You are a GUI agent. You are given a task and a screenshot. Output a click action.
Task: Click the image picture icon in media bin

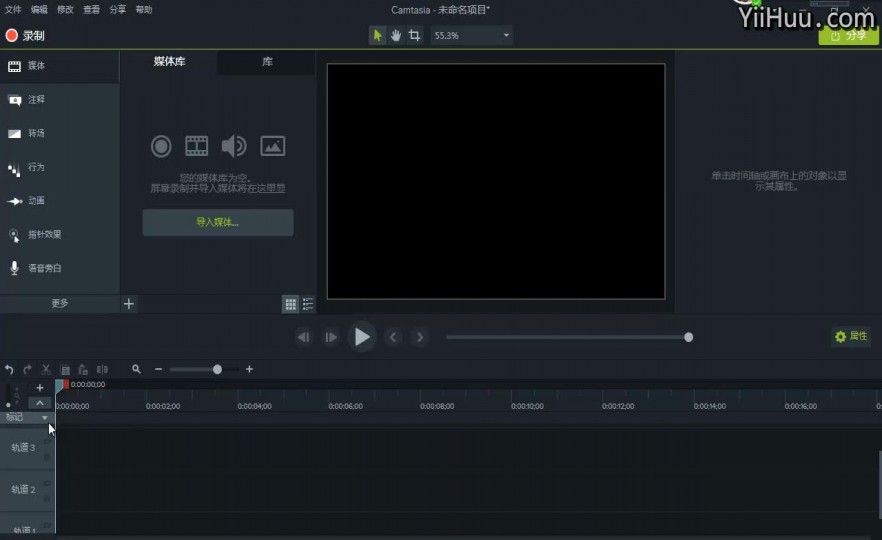coord(273,146)
